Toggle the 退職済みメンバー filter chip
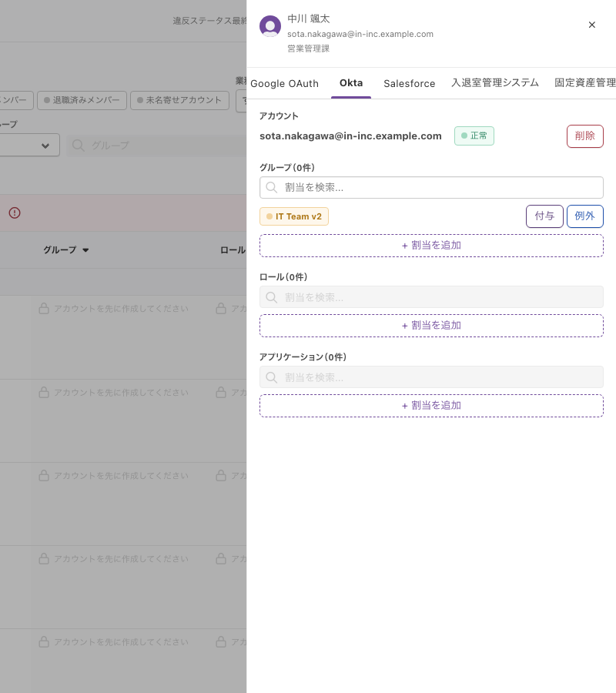 coord(82,100)
